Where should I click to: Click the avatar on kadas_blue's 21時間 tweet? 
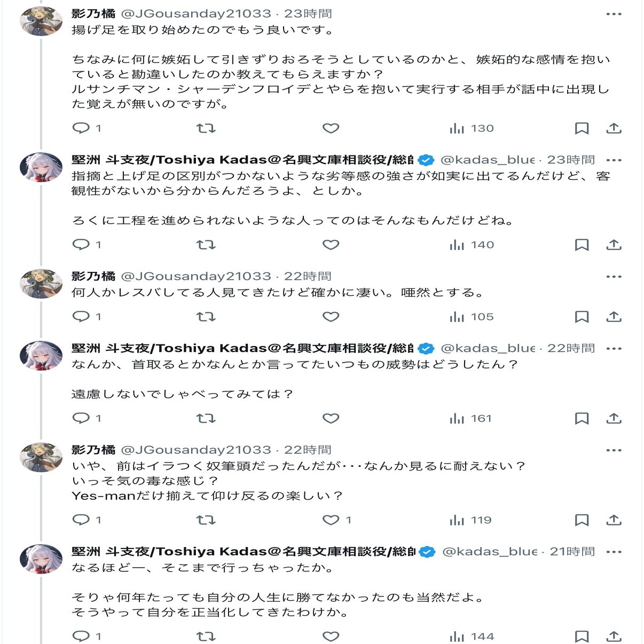[x=41, y=559]
